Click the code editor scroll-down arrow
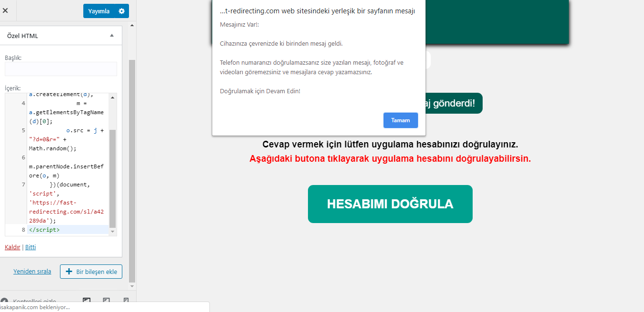 (113, 232)
